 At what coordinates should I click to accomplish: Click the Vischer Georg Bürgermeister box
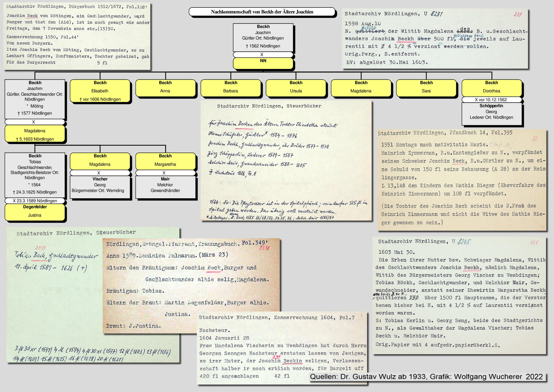point(100,187)
